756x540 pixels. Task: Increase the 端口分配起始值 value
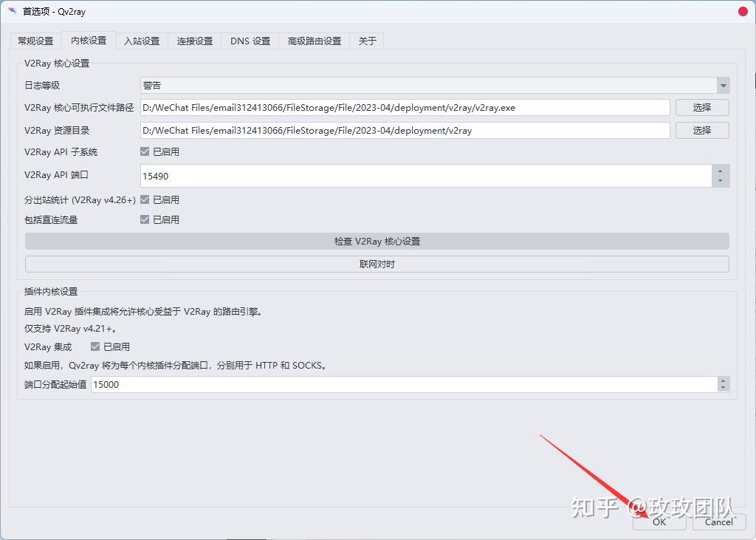click(723, 380)
